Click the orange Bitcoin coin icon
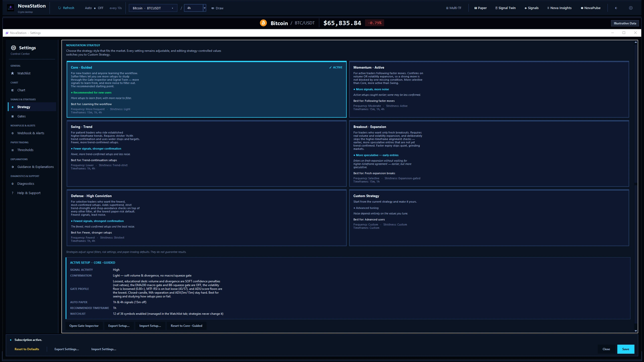The image size is (644, 362). [x=263, y=23]
